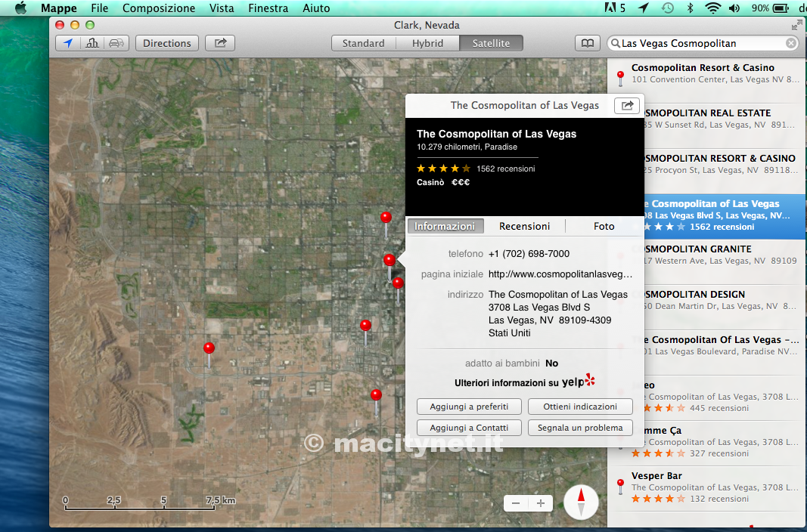Toggle the traffic car icon

coord(116,43)
